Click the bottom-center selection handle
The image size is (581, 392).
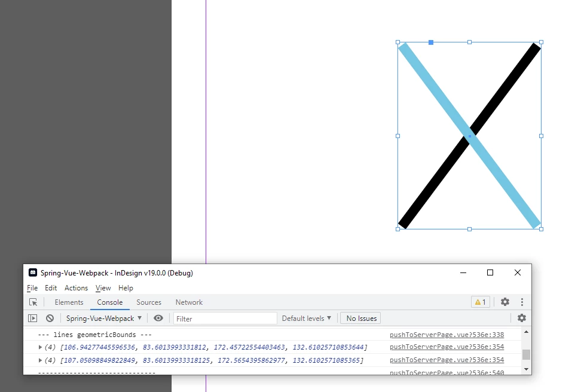pyautogui.click(x=469, y=229)
